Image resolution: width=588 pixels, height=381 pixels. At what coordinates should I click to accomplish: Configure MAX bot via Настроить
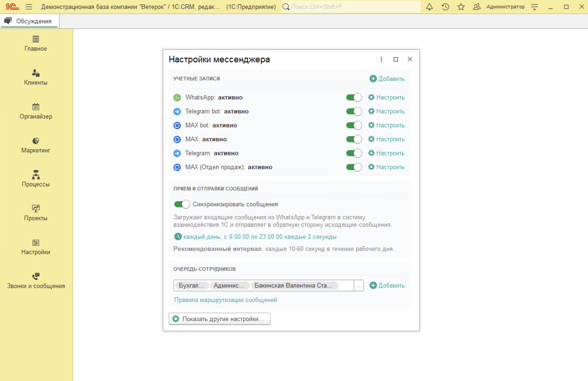(386, 125)
